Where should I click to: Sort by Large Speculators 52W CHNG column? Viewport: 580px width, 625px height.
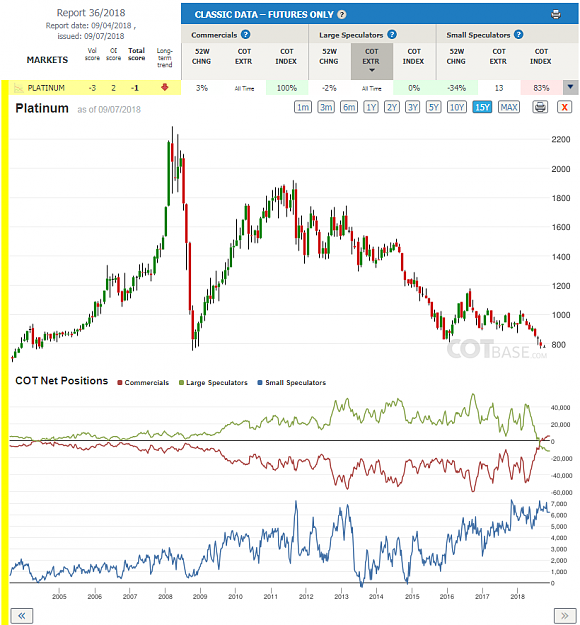pyautogui.click(x=329, y=56)
